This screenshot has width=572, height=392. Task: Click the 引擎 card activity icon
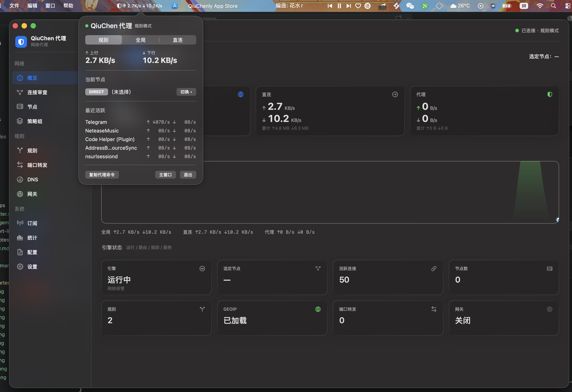(202, 269)
